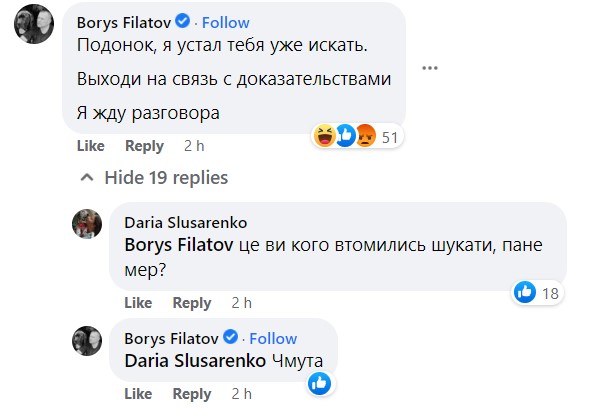This screenshot has height=410, width=611.
Task: Click the verified badge beside top Borys Filatov
Action: (183, 21)
